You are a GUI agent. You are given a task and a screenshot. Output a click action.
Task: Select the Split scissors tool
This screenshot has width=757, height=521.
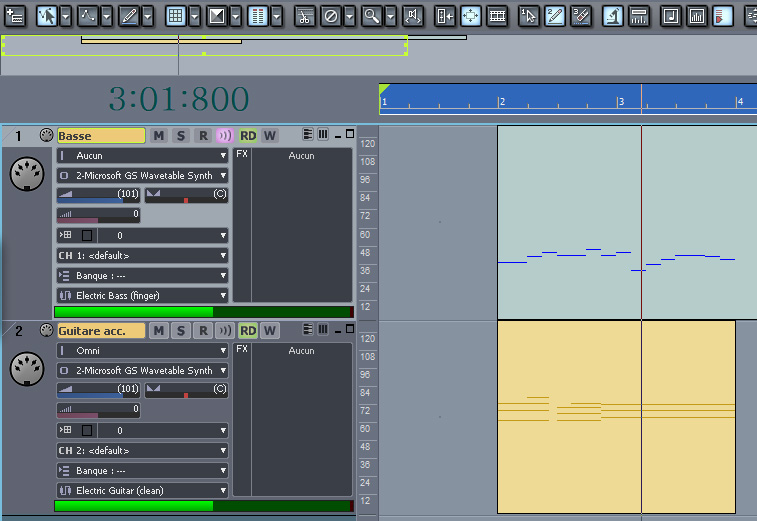pos(305,16)
